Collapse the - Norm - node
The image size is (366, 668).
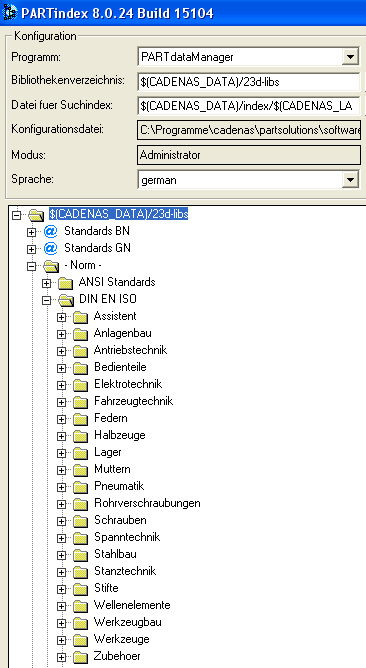(x=31, y=266)
